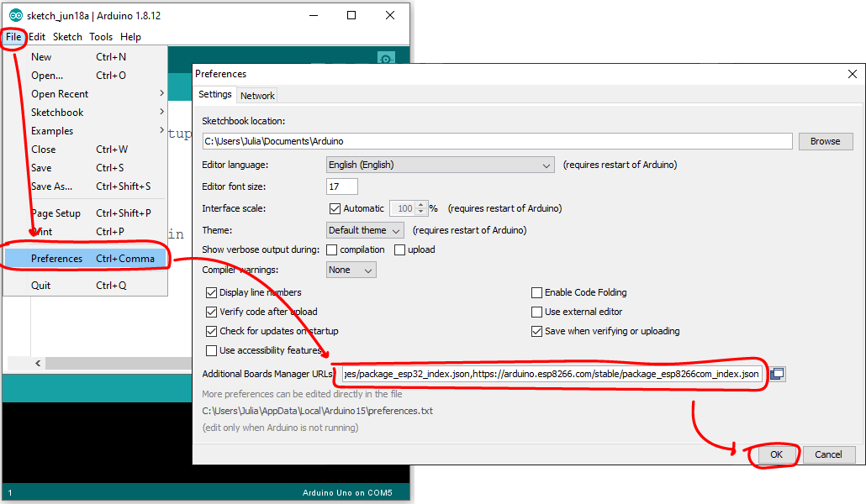This screenshot has height=504, width=866.
Task: Select Print in the File menu
Action: pos(86,231)
